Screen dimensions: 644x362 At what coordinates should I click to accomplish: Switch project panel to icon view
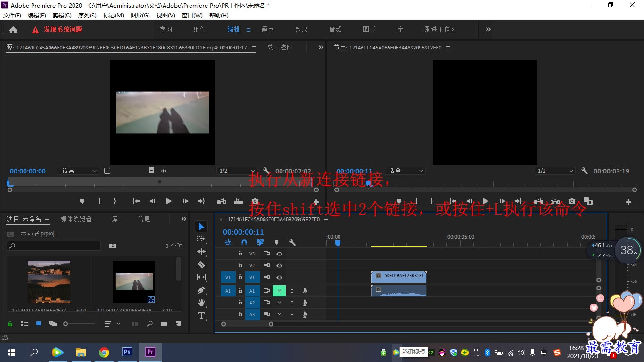point(39,324)
